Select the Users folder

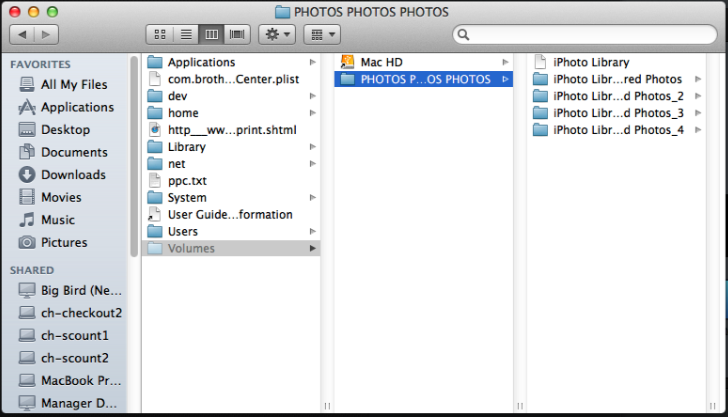click(231, 232)
